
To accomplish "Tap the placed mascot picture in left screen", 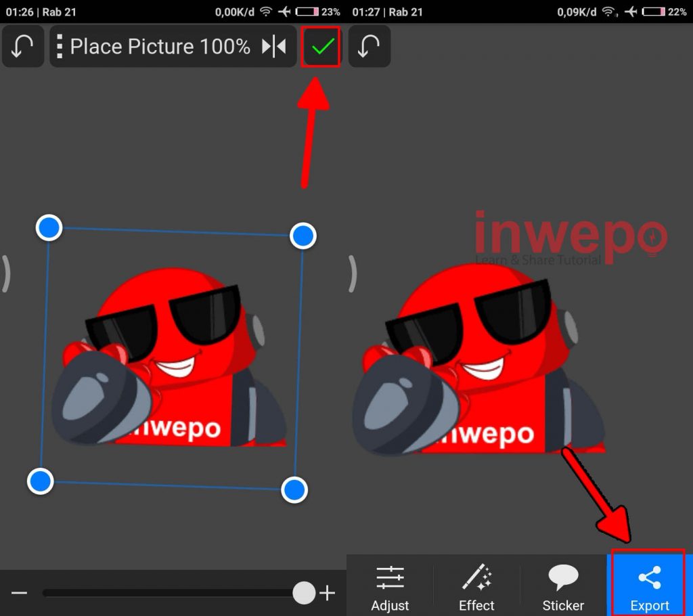I will tap(170, 357).
